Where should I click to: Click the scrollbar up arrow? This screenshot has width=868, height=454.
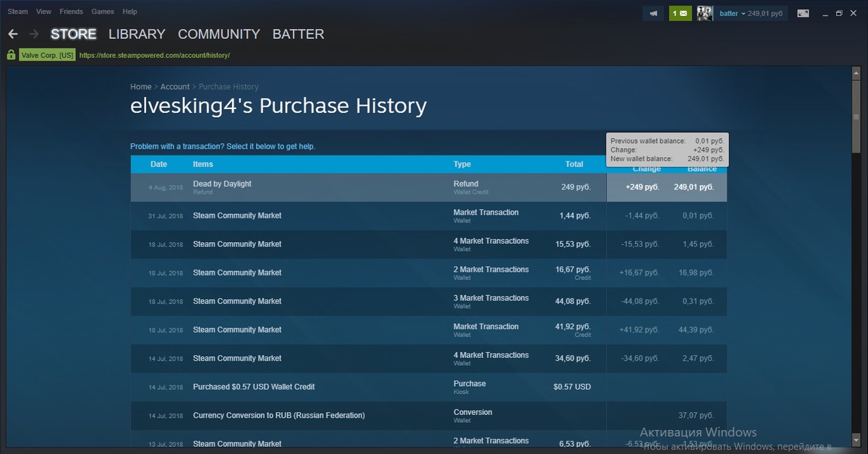click(856, 73)
